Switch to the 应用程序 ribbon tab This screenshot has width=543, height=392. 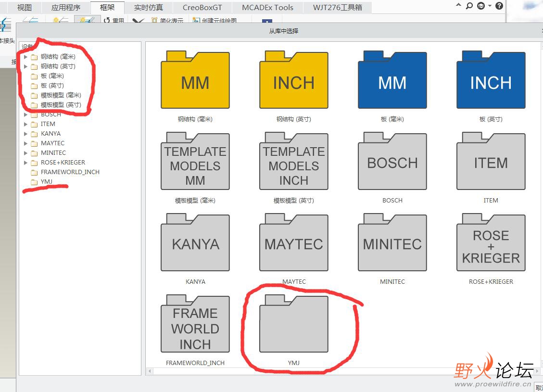66,7
